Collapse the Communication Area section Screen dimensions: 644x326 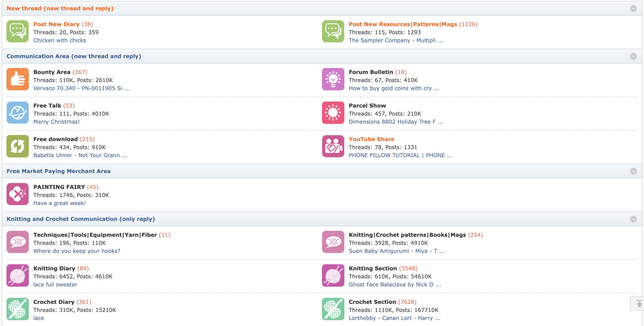coord(633,56)
